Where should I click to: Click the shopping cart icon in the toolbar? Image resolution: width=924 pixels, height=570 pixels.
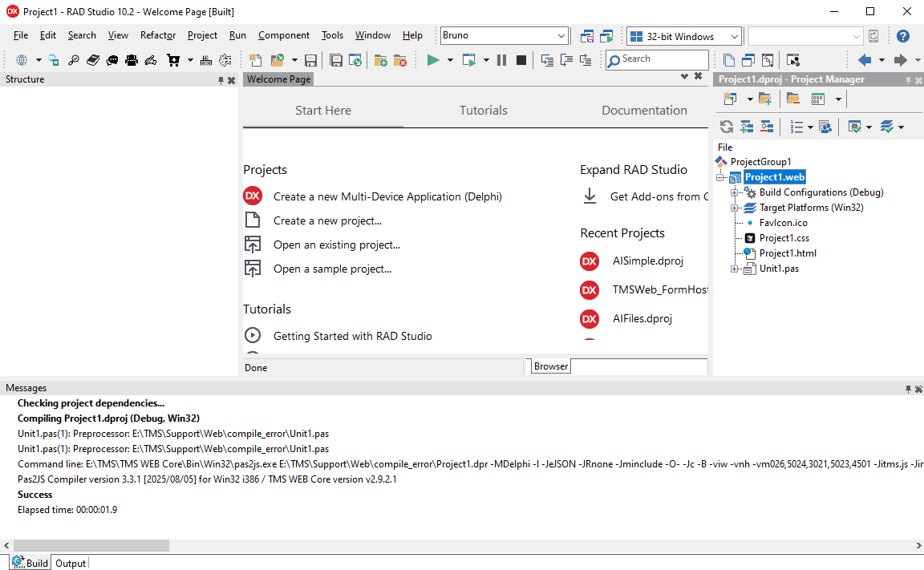coord(173,60)
